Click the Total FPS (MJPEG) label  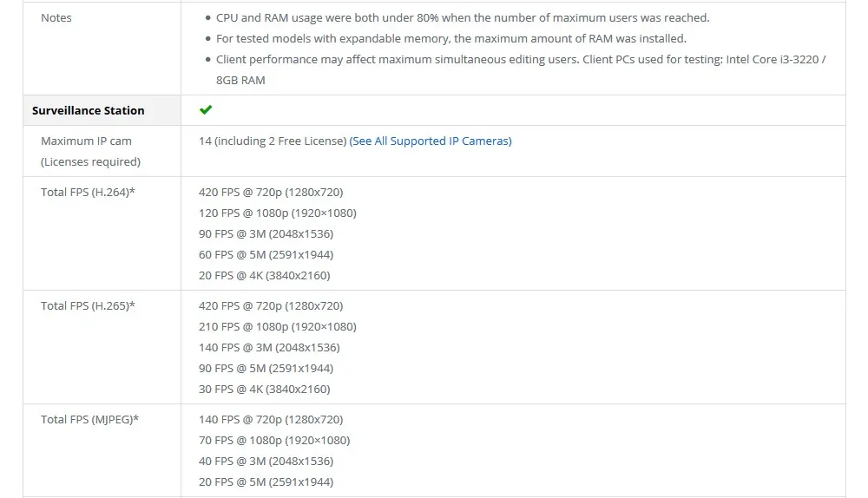tap(89, 419)
